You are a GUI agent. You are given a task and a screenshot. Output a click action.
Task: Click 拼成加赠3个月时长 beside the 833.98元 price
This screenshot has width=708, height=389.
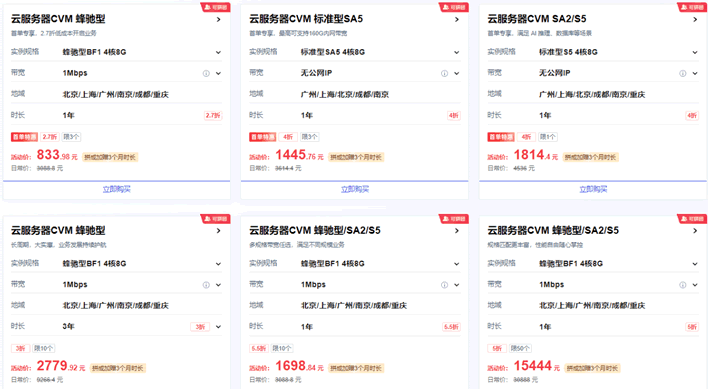point(110,157)
